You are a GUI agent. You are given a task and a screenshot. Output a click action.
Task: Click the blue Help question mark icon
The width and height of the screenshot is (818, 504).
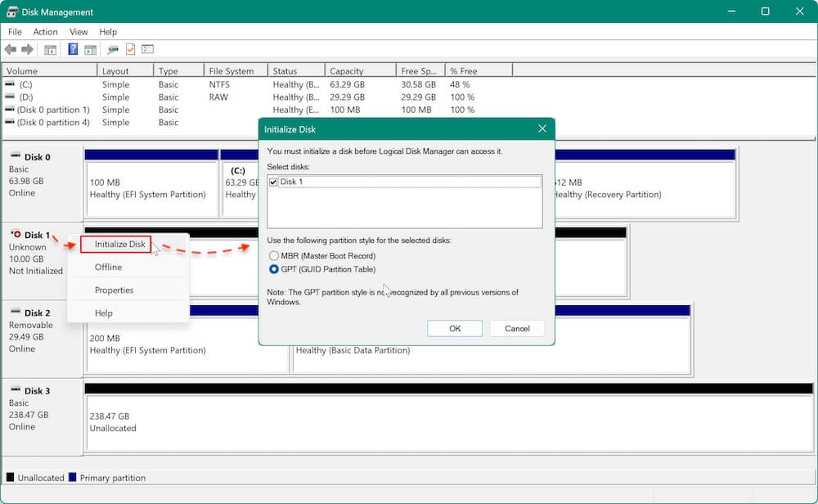tap(73, 48)
